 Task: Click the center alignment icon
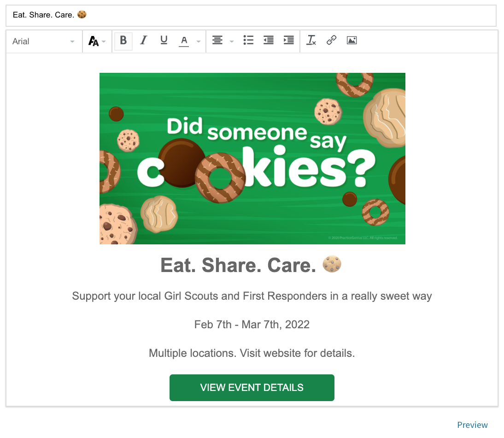click(217, 41)
